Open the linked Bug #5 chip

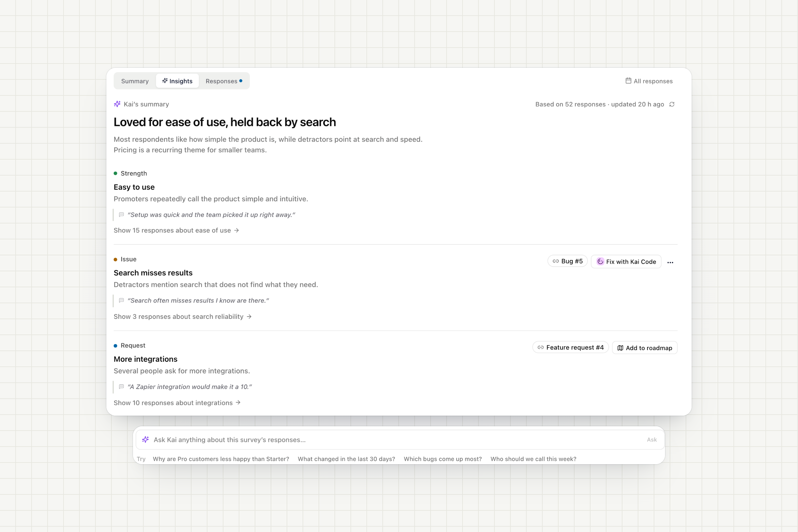click(567, 261)
